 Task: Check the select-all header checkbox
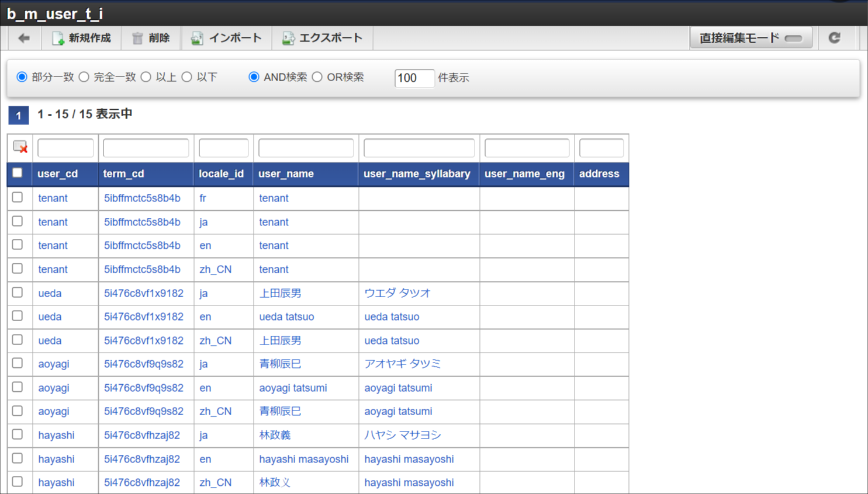(x=17, y=172)
